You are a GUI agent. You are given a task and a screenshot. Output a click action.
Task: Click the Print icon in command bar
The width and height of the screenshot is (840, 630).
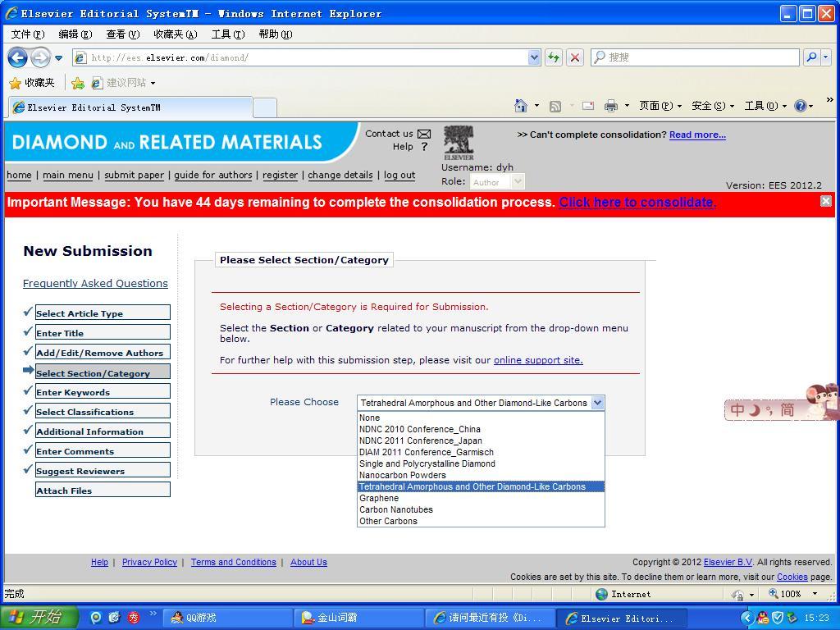click(610, 106)
